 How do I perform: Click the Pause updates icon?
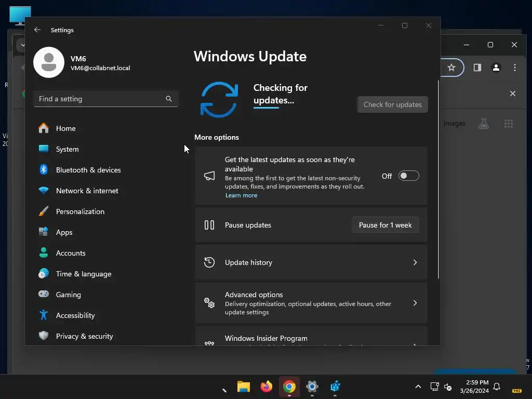pos(209,225)
